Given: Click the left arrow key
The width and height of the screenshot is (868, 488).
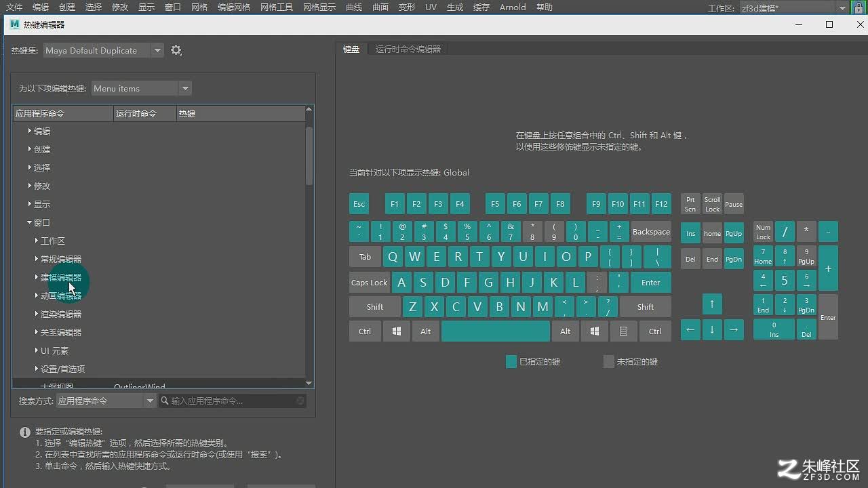Looking at the screenshot, I should [690, 330].
